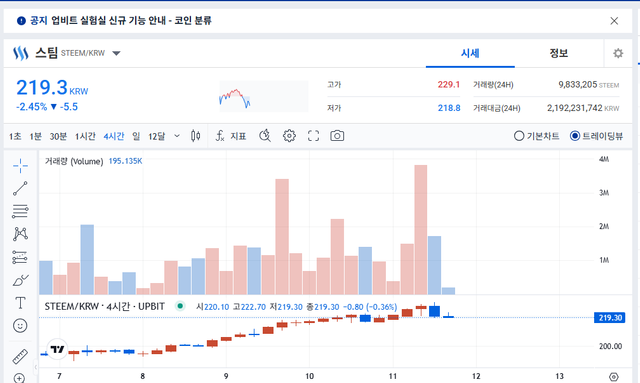Image resolution: width=640 pixels, height=383 pixels.
Task: Click the 2,192,231,742 trade amount value
Action: pyautogui.click(x=575, y=108)
